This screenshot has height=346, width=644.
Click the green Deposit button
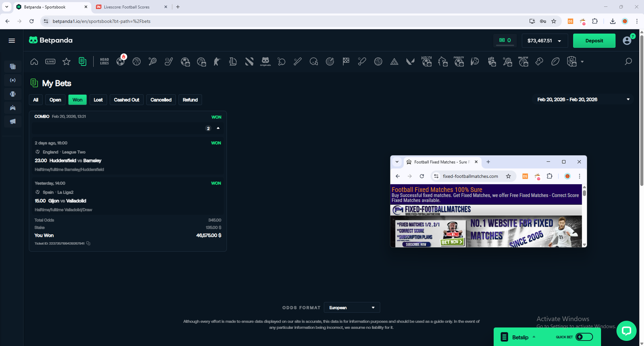coord(594,41)
